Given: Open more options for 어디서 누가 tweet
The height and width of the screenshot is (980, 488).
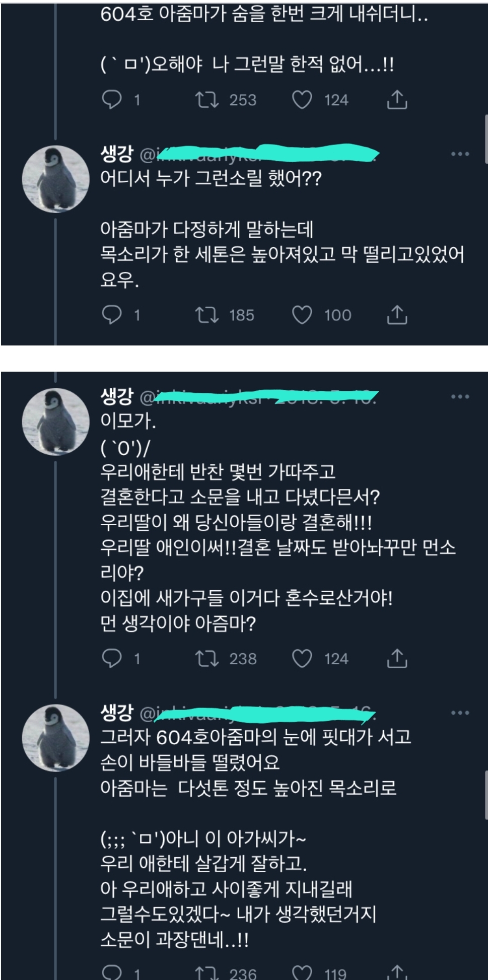Looking at the screenshot, I should (x=460, y=154).
